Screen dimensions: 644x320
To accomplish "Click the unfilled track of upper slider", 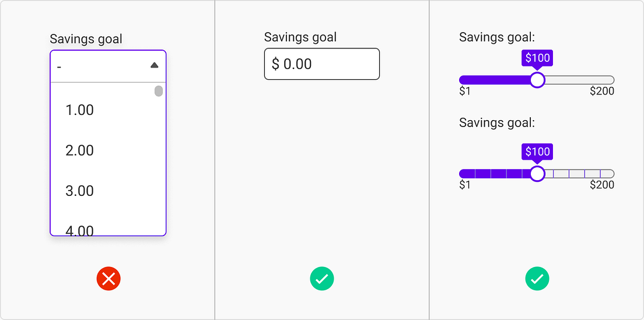I will 577,80.
